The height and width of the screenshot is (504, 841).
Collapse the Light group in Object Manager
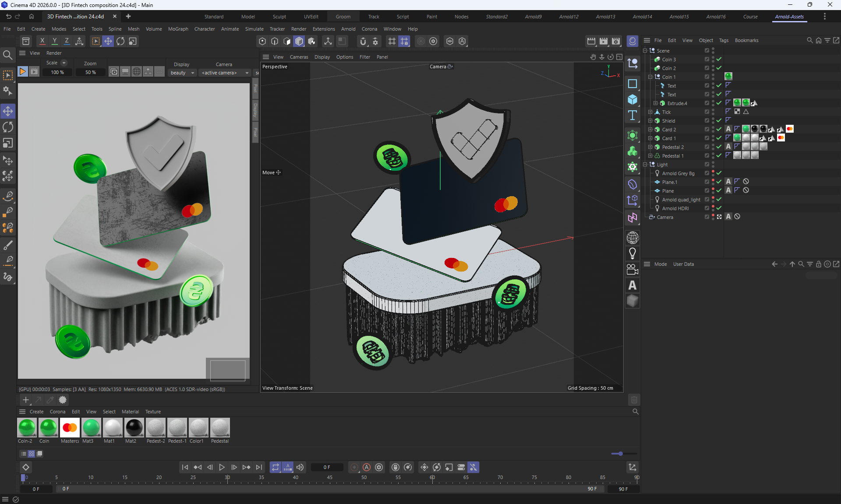click(645, 165)
